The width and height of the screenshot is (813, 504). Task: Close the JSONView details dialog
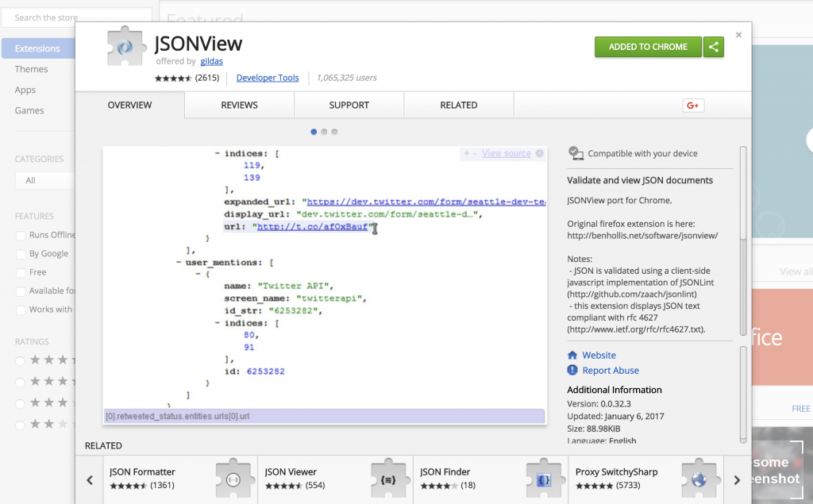738,35
